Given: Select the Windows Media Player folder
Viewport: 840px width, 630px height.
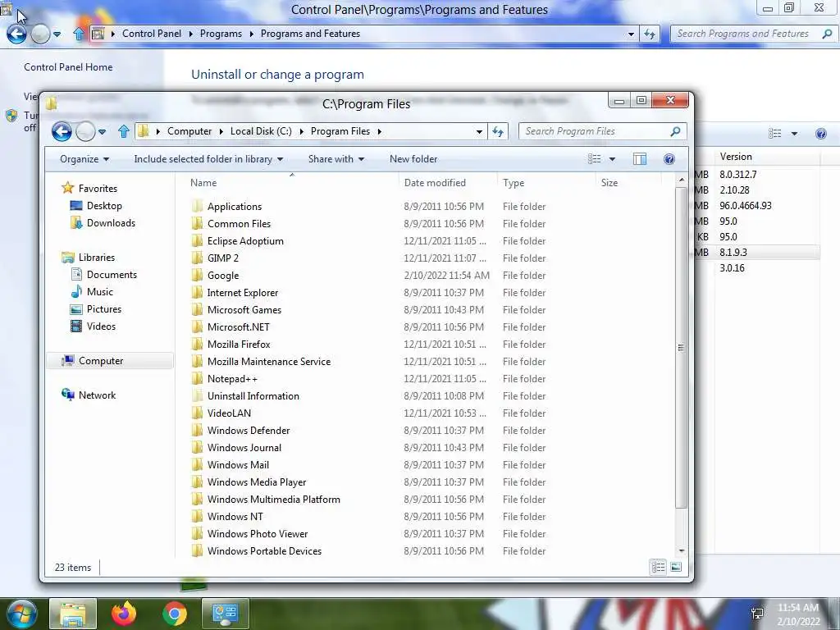Looking at the screenshot, I should click(x=257, y=482).
